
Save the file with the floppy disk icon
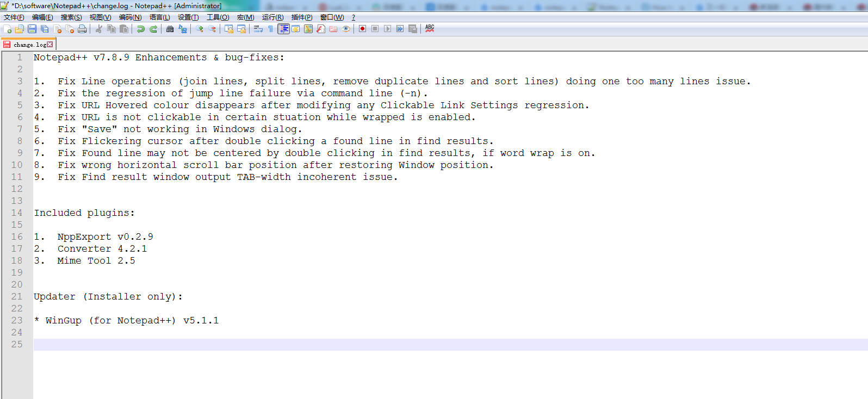(32, 29)
